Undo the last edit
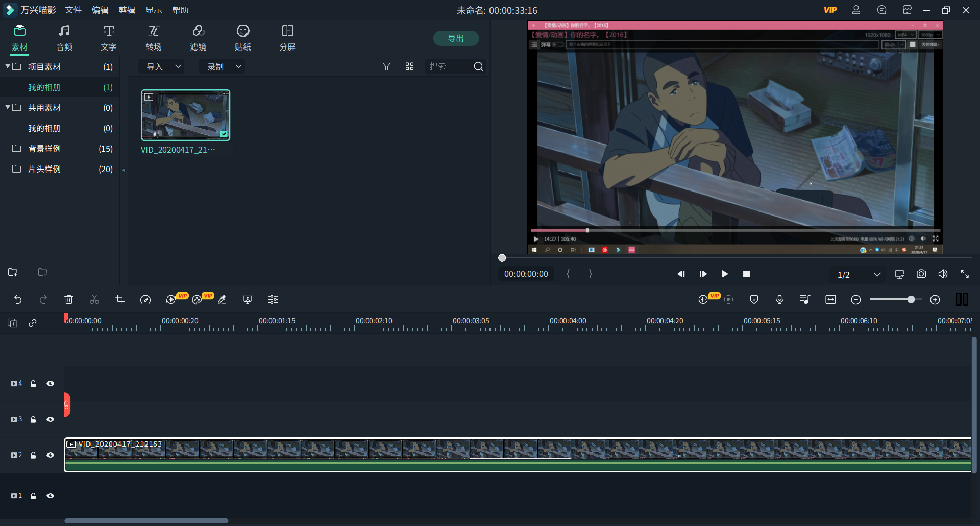Image resolution: width=980 pixels, height=526 pixels. pyautogui.click(x=18, y=300)
